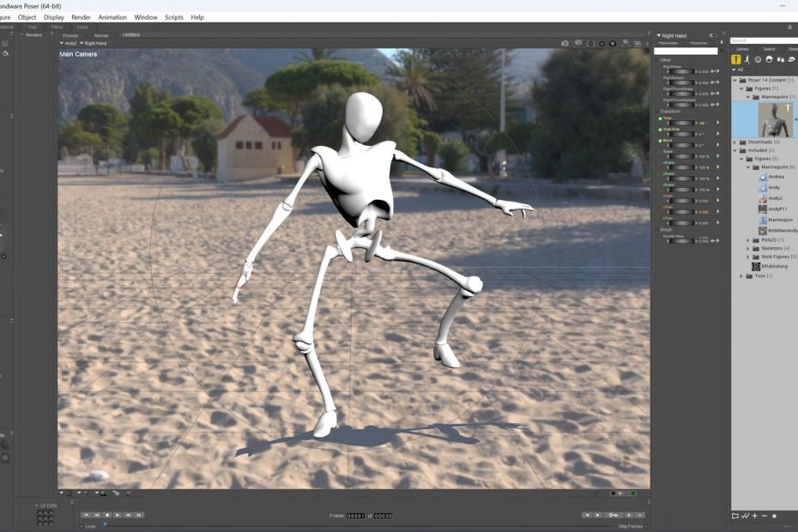Expand the Skeletons folder
The width and height of the screenshot is (798, 532).
[748, 248]
